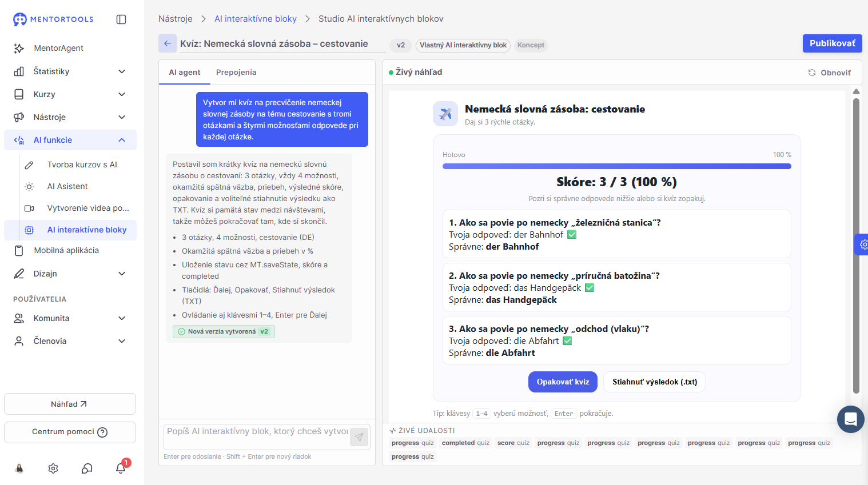Image resolution: width=868 pixels, height=485 pixels.
Task: Click the Obnoviť refresh icon
Action: pos(812,73)
